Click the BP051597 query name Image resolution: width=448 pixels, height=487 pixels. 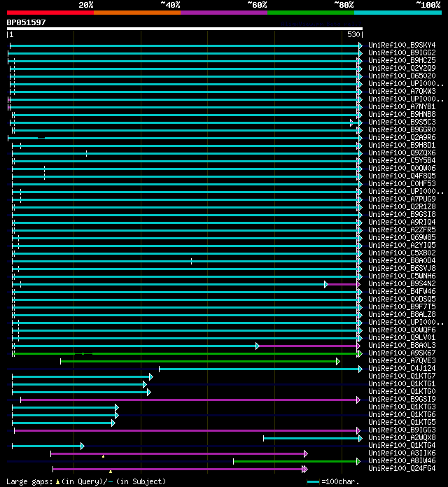click(x=26, y=22)
